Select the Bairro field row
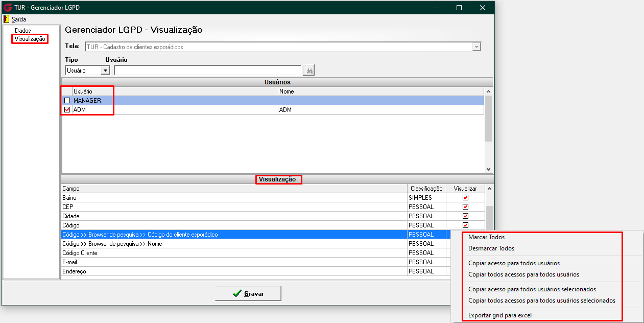644x323 pixels. [x=234, y=198]
